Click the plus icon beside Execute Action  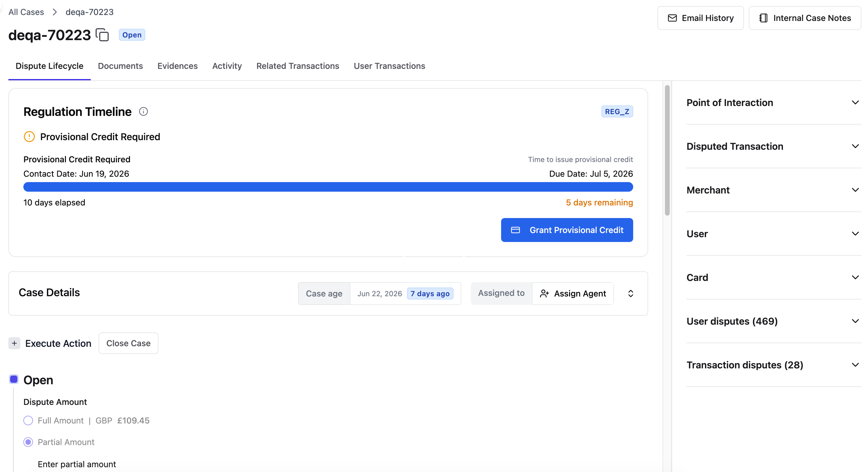(14, 343)
